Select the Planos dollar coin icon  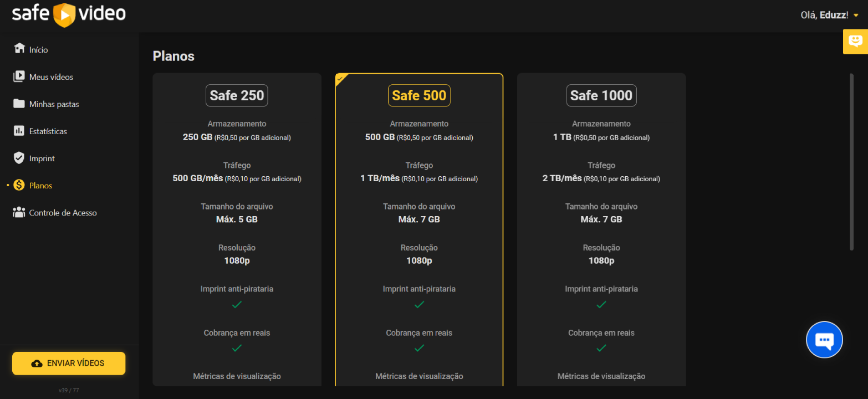19,185
